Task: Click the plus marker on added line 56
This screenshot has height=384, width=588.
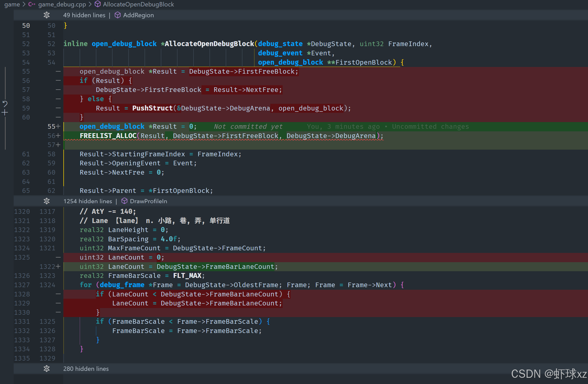Action: coord(58,136)
